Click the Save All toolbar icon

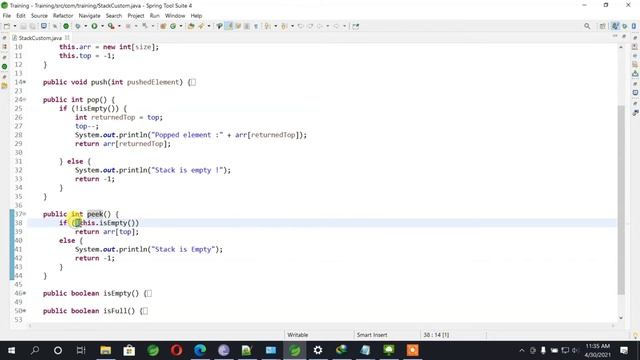(32, 26)
